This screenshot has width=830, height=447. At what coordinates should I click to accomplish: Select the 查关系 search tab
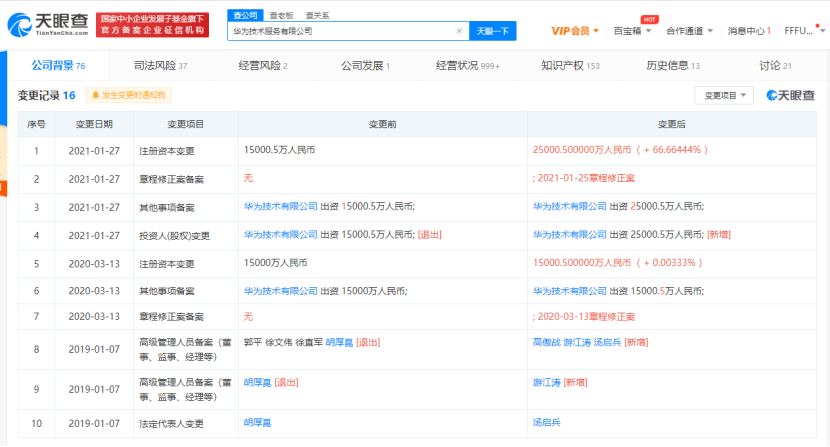coord(317,15)
